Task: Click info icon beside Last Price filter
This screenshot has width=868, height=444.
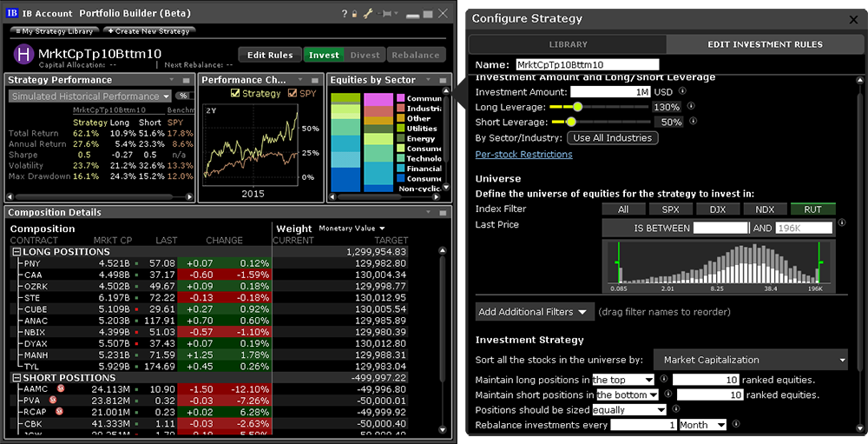Action: [x=841, y=222]
